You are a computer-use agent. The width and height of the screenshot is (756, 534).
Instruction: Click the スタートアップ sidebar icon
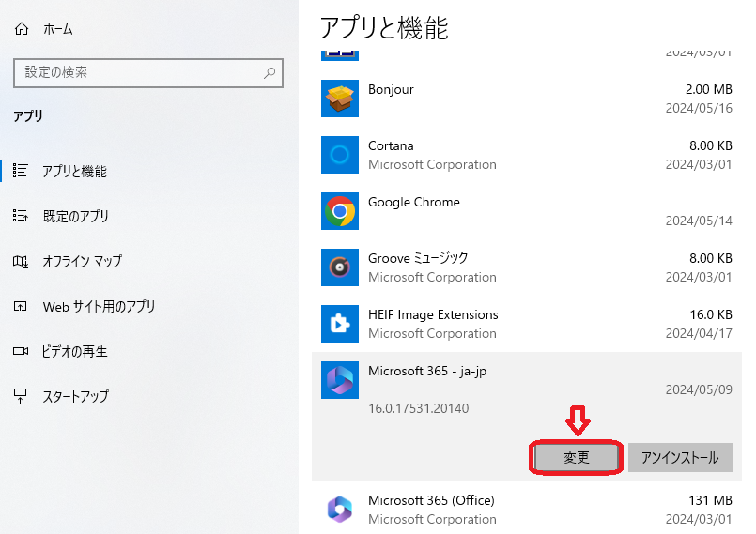(x=21, y=396)
